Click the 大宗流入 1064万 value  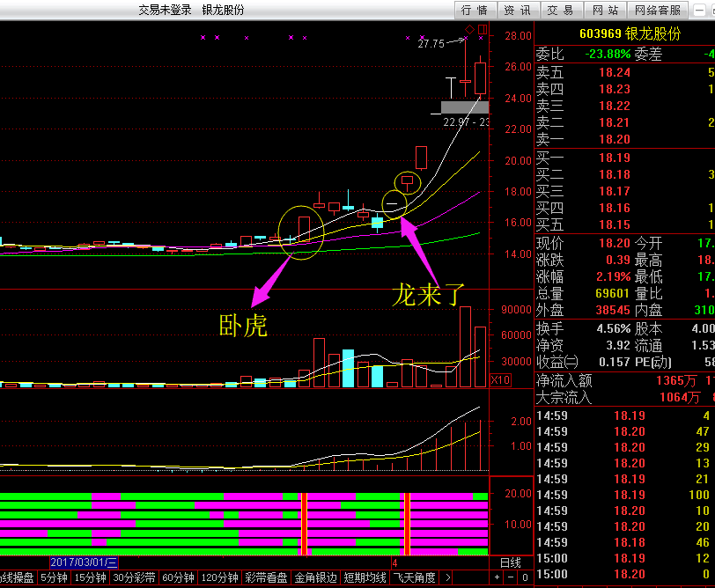click(x=680, y=398)
